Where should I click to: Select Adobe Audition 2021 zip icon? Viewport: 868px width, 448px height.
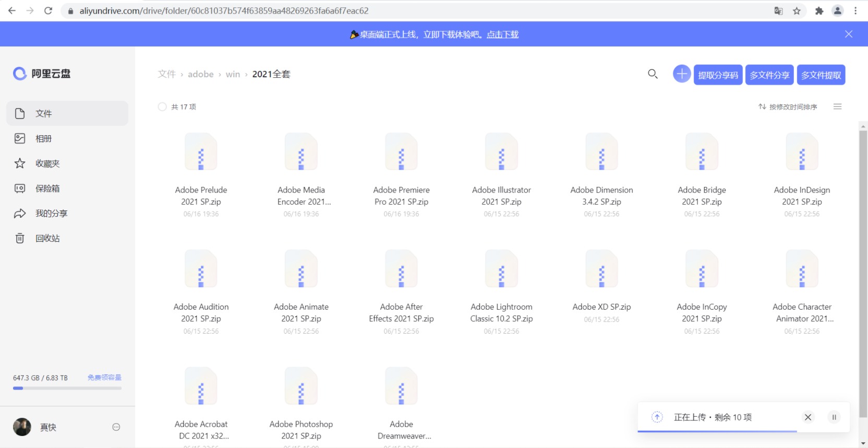pos(201,269)
